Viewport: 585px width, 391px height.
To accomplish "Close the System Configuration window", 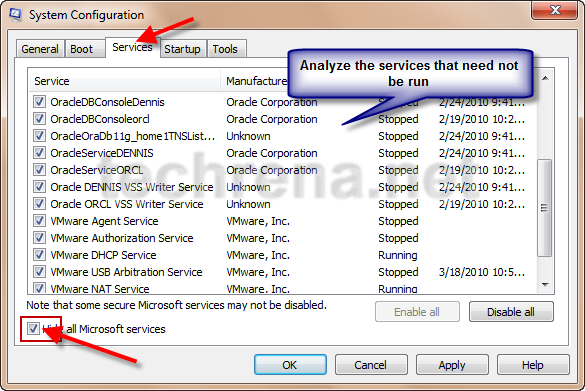I will (x=554, y=9).
